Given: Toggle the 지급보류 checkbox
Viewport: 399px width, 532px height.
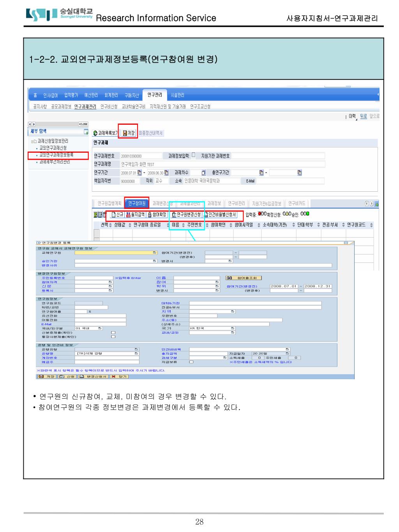Looking at the screenshot, I should click(191, 362).
